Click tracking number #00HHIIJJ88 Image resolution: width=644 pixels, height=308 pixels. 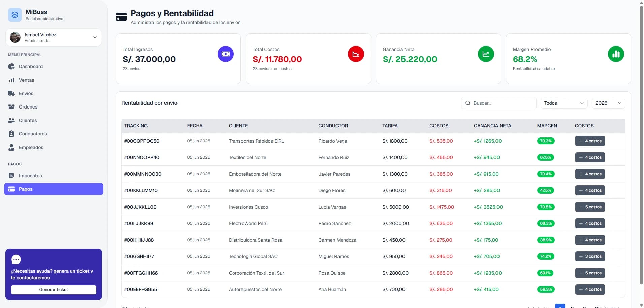139,240
